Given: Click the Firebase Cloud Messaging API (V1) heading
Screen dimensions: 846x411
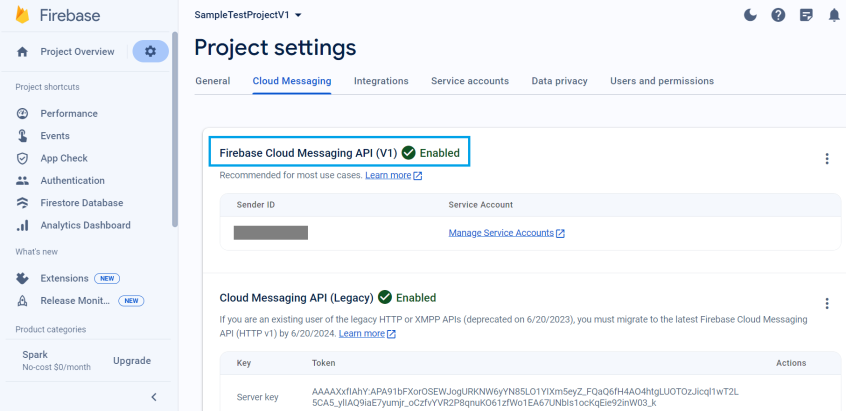Looking at the screenshot, I should (x=308, y=153).
